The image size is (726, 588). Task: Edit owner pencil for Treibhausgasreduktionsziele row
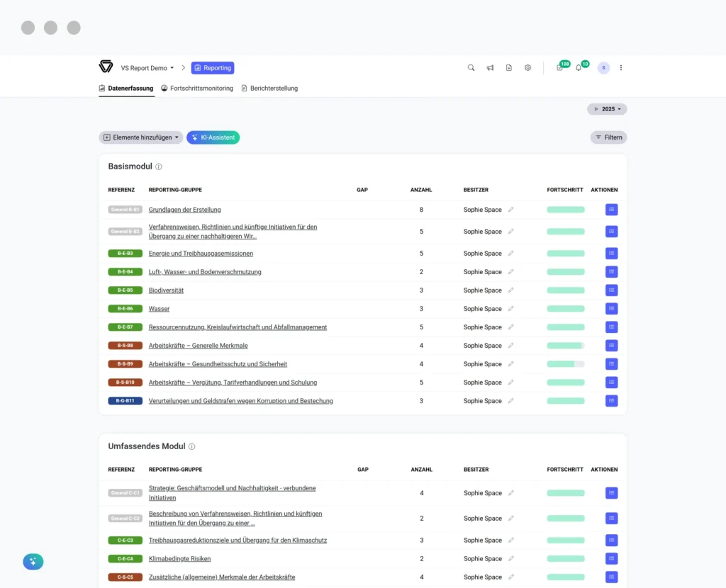coord(510,540)
